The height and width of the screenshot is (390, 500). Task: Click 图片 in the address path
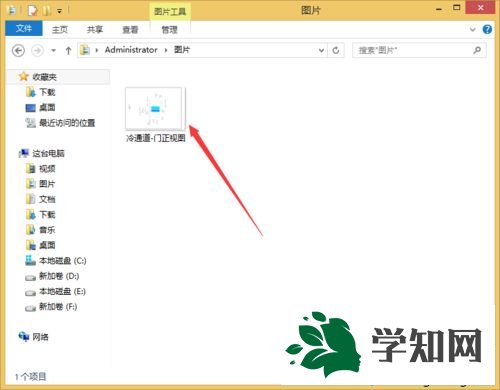tap(182, 50)
